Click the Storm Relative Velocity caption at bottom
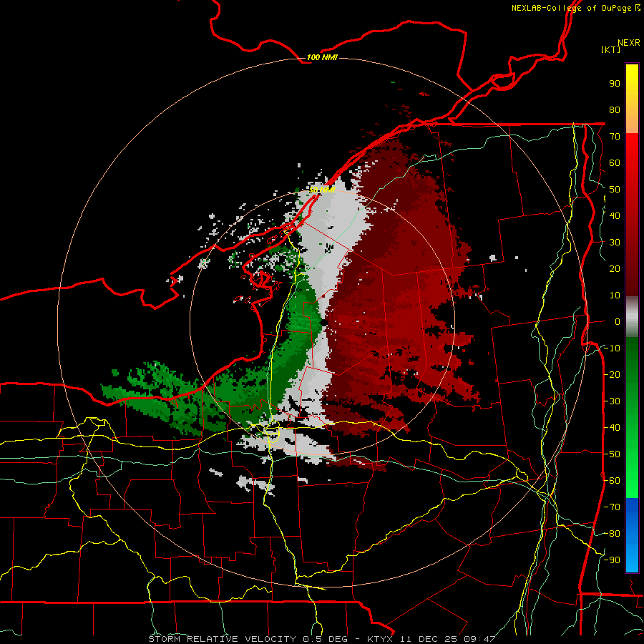Image resolution: width=644 pixels, height=644 pixels. point(321,639)
